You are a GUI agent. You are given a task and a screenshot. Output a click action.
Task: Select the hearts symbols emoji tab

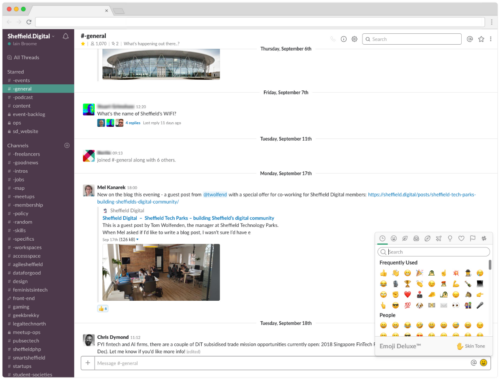click(461, 238)
